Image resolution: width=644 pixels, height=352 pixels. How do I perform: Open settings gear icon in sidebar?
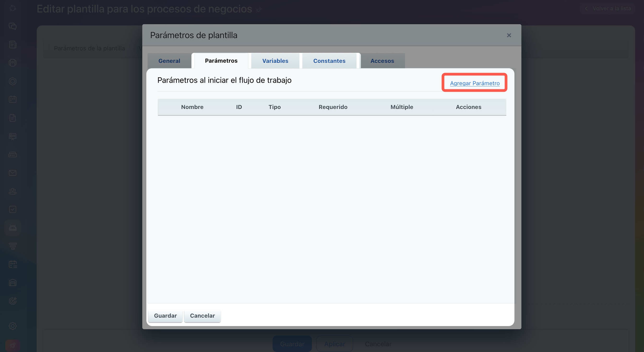coord(12,326)
